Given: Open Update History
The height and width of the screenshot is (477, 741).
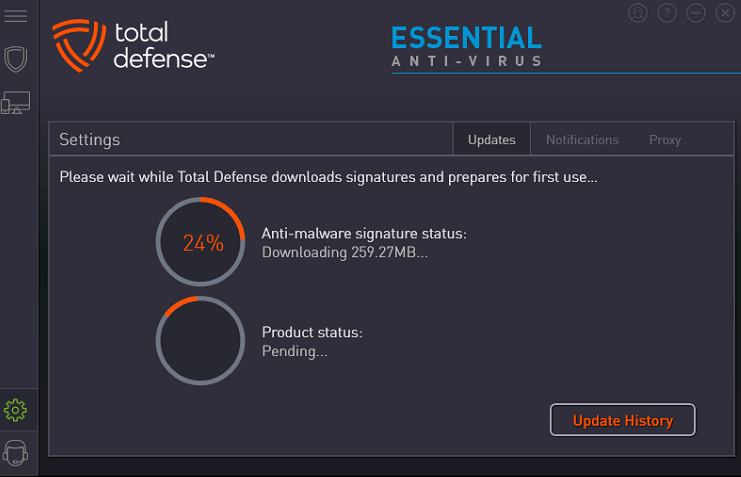Looking at the screenshot, I should point(622,420).
